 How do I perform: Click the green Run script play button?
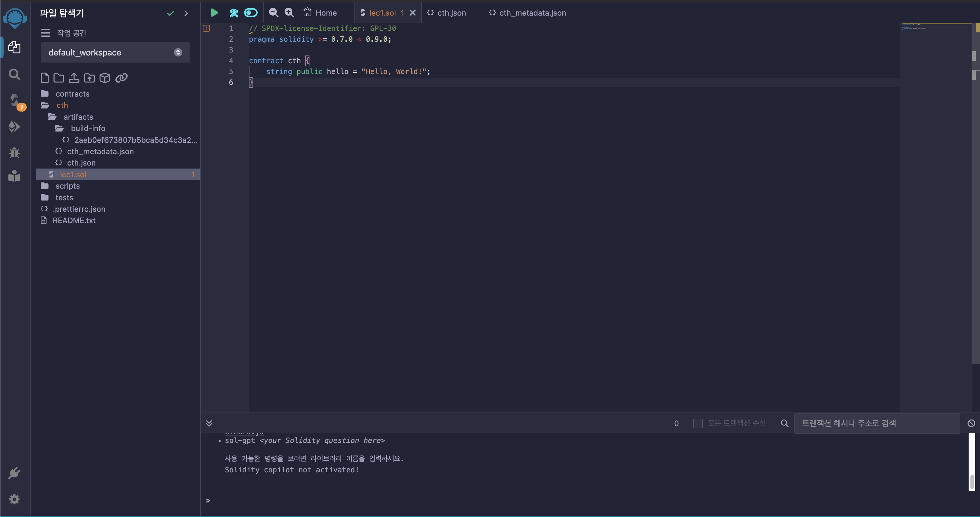tap(214, 13)
